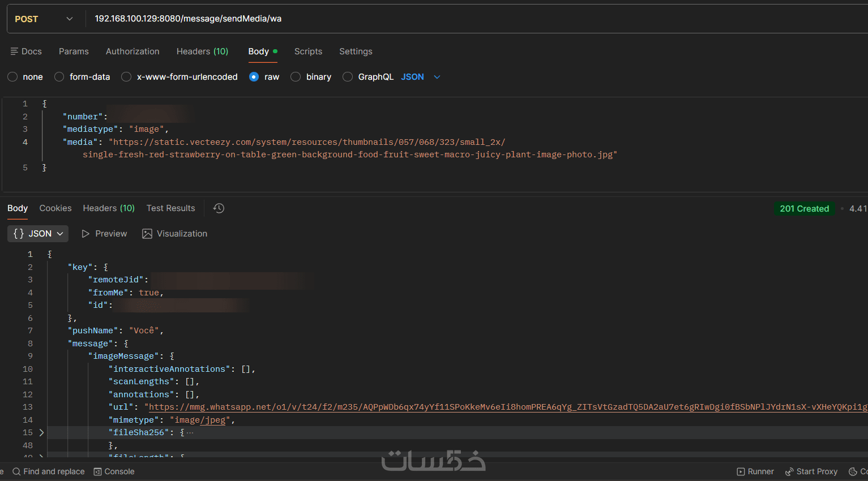Viewport: 868px width, 481px height.
Task: Open the Docs tab
Action: click(26, 51)
